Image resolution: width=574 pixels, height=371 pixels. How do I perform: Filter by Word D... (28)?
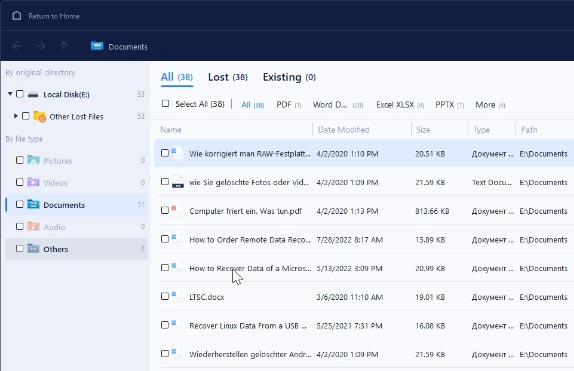pos(338,105)
